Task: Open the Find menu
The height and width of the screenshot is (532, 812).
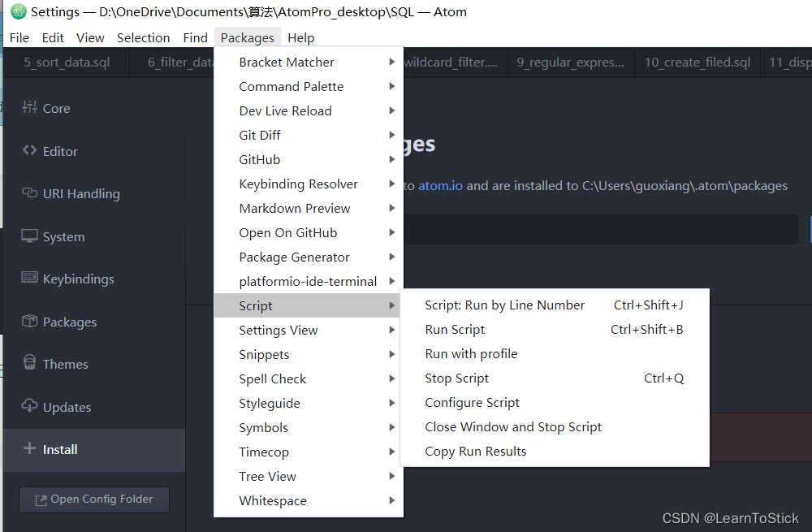Action: 195,38
